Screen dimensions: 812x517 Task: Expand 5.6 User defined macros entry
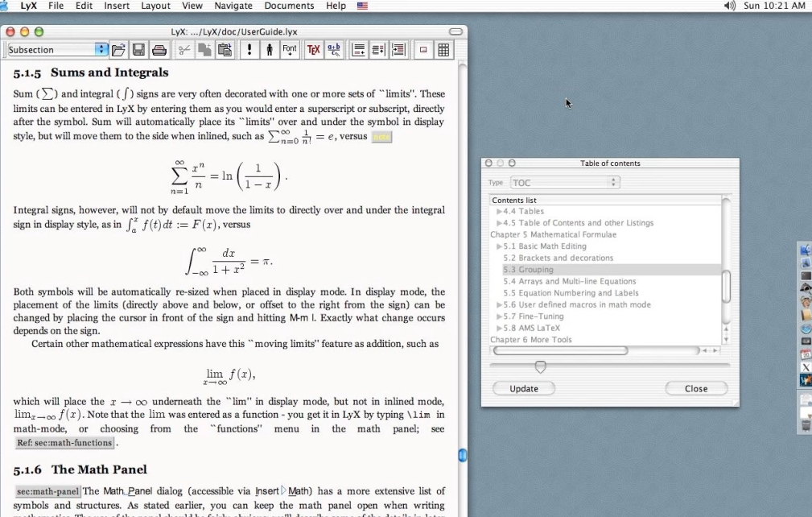[499, 304]
